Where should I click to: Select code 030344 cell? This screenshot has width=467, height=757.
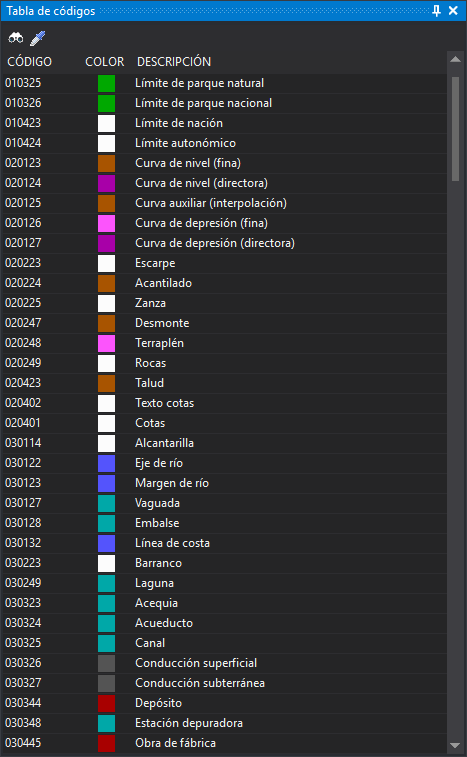click(x=23, y=703)
